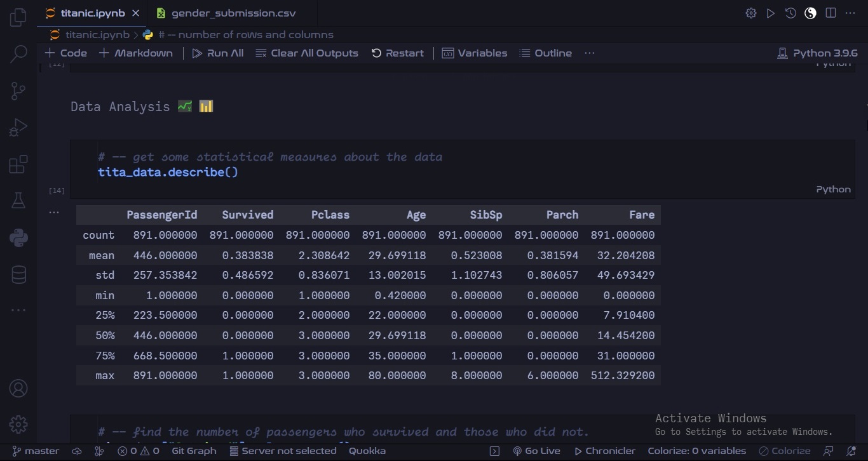The image size is (868, 461).
Task: Click the '# -- number of rows and columns' breadcrumb
Action: (246, 35)
